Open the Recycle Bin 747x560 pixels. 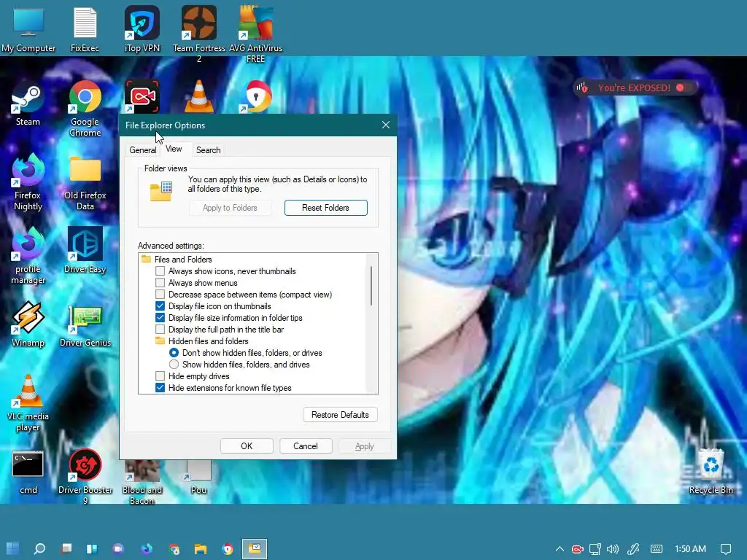point(711,472)
